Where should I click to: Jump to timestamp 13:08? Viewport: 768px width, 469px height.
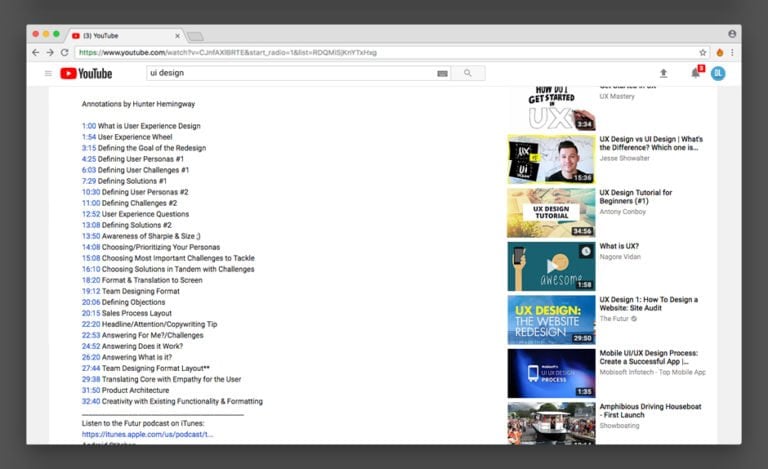click(91, 225)
